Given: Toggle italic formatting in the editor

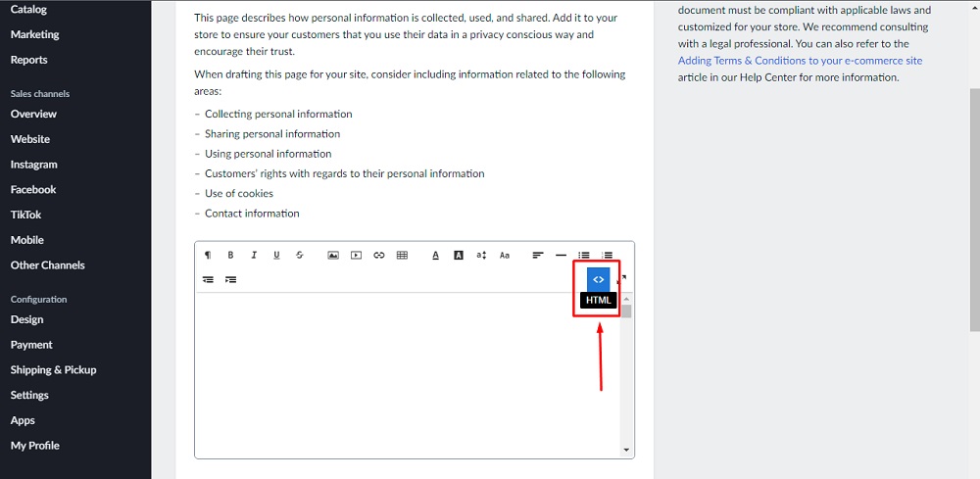Looking at the screenshot, I should point(254,255).
